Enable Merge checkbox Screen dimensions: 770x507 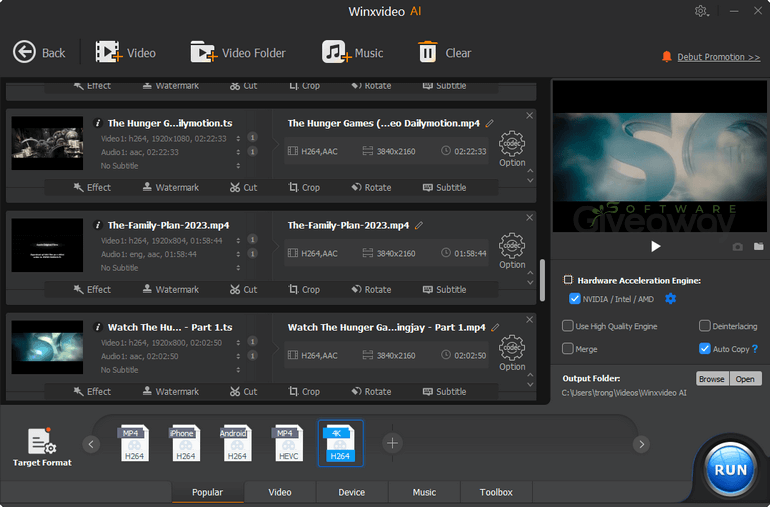tap(568, 349)
